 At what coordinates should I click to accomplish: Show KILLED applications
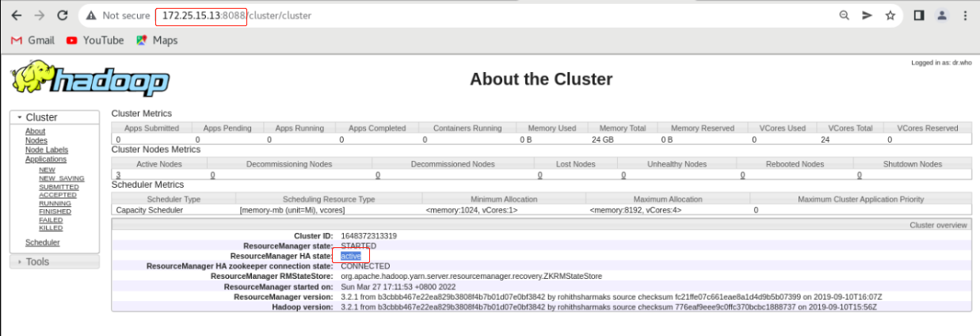click(x=51, y=228)
